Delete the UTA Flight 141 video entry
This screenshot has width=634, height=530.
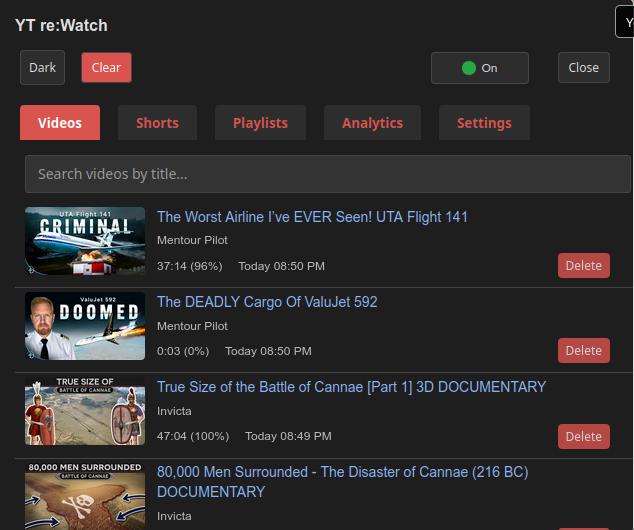(x=583, y=266)
